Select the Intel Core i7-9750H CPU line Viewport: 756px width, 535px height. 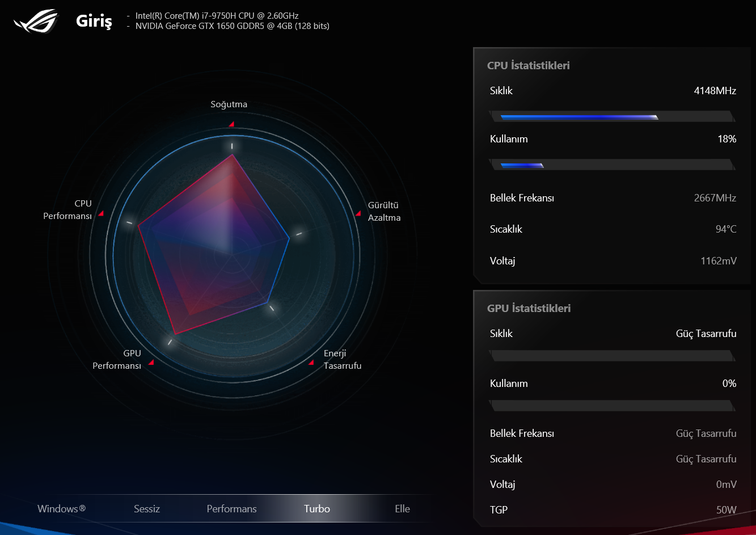pyautogui.click(x=217, y=16)
